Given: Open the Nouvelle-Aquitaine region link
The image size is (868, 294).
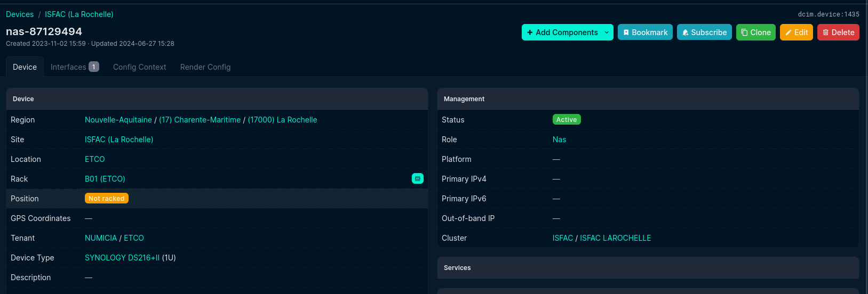Looking at the screenshot, I should click(x=118, y=120).
